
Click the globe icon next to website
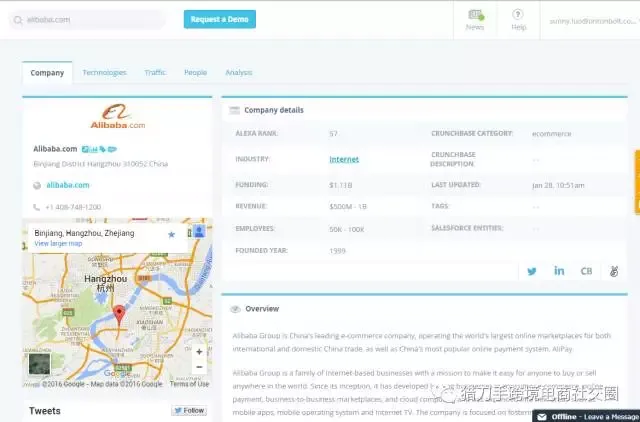tap(37, 186)
